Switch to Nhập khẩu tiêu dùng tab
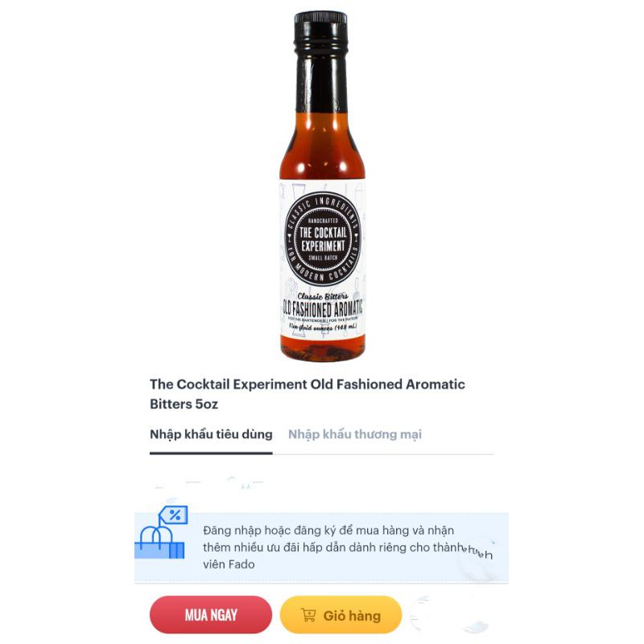The height and width of the screenshot is (644, 644). pos(211,434)
